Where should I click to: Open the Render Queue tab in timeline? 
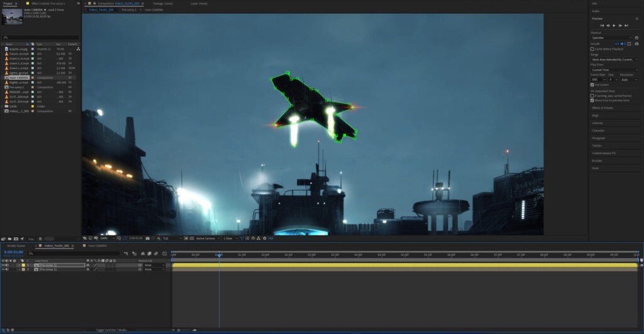(16, 246)
